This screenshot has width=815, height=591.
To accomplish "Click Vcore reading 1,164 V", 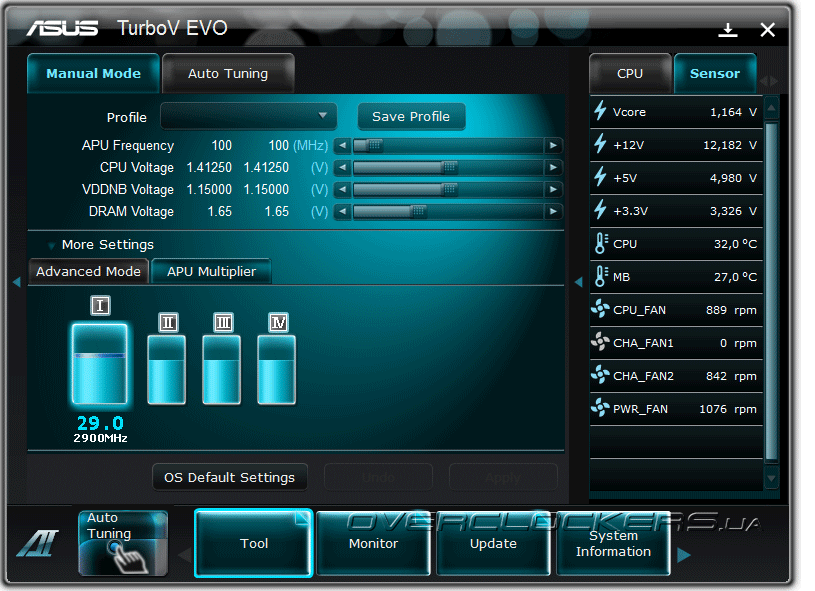I will pos(733,112).
